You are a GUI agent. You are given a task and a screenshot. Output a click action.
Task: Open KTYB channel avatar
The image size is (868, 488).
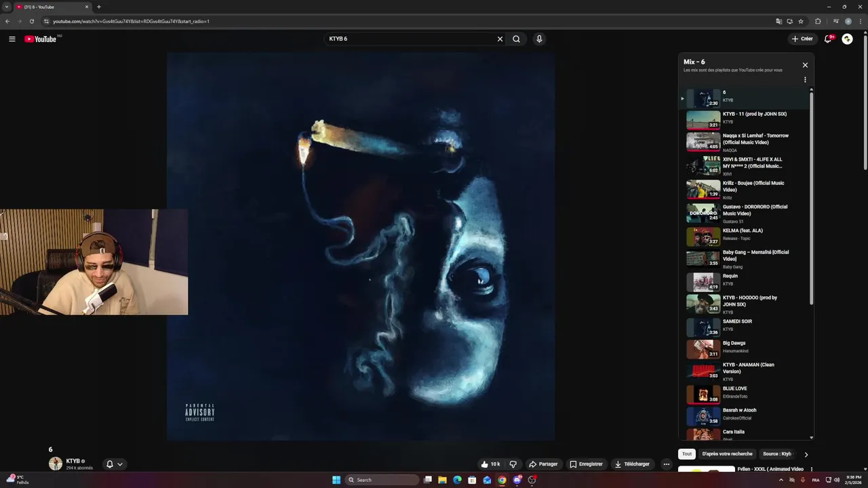click(56, 464)
